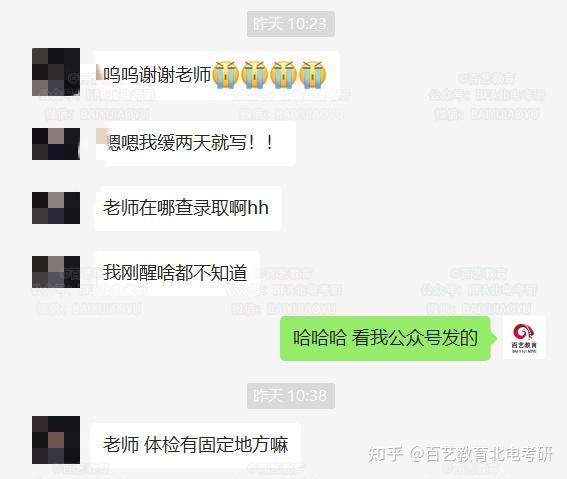Click the 知乎 watermark text
The image size is (567, 479).
(385, 454)
